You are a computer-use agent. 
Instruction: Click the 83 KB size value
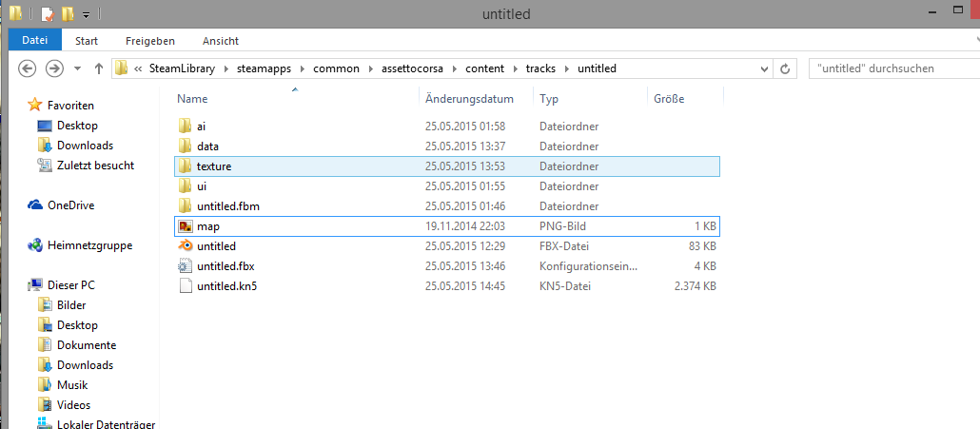(702, 246)
